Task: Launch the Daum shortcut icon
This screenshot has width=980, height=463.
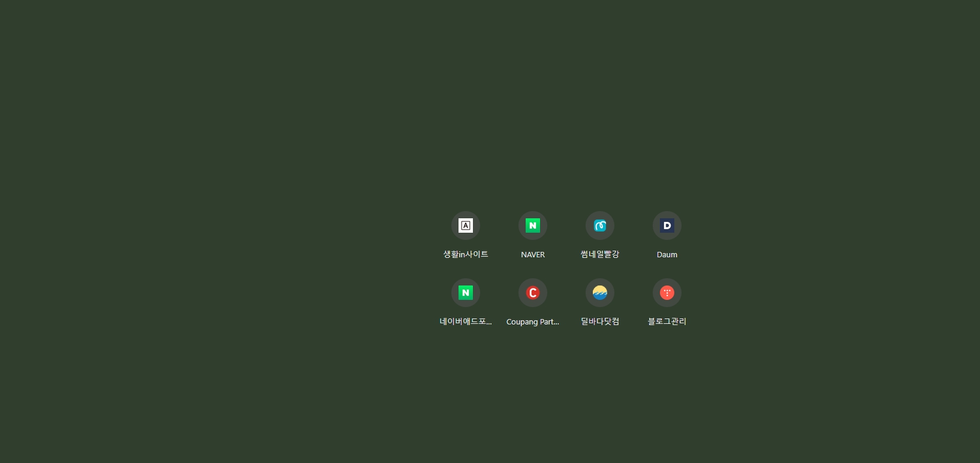Action: (667, 226)
